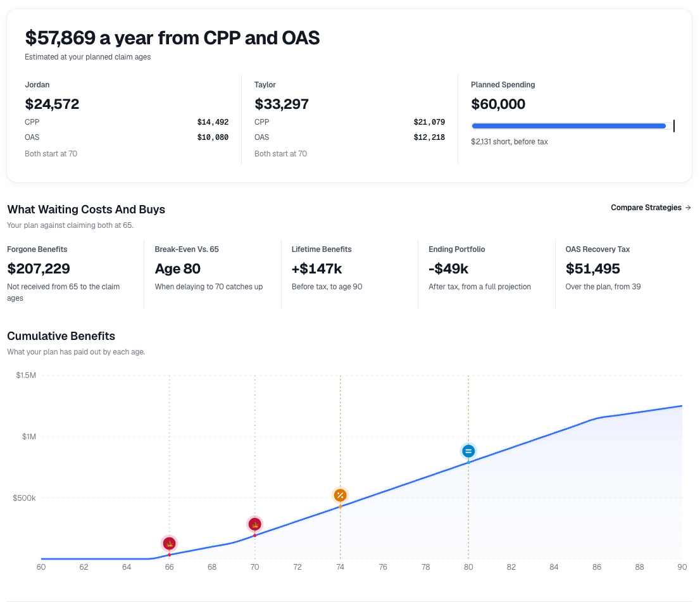This screenshot has height=602, width=700.
Task: Select the Ending Portfolio value -$49k
Action: point(449,269)
